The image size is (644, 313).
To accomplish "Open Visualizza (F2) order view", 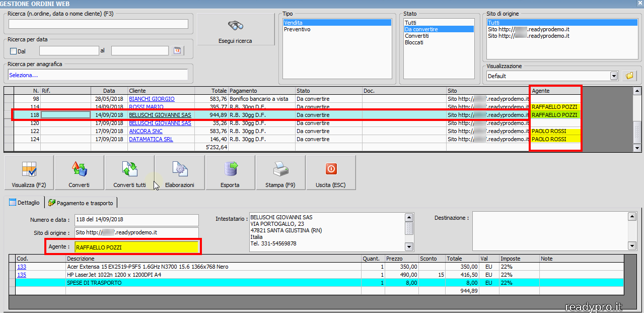I will click(x=28, y=172).
